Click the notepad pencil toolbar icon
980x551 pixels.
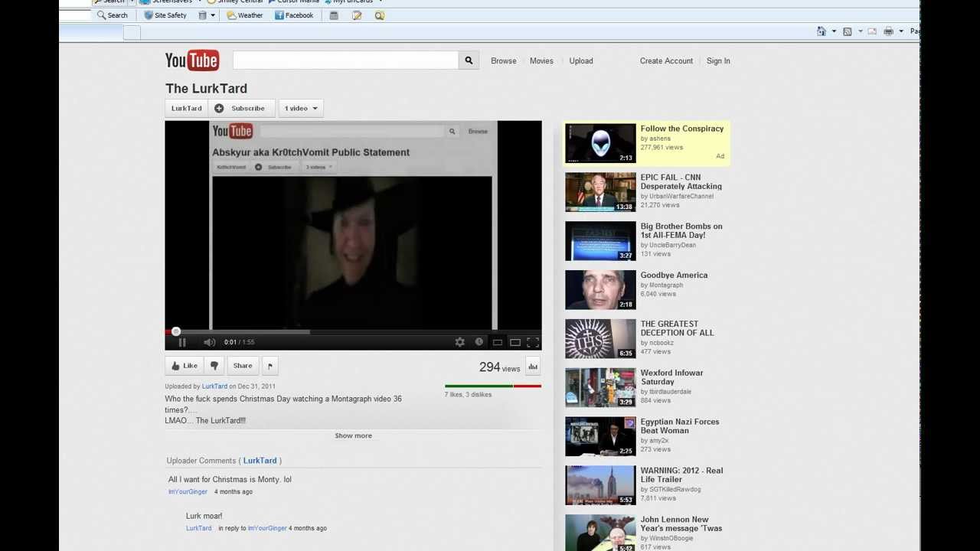tap(357, 15)
